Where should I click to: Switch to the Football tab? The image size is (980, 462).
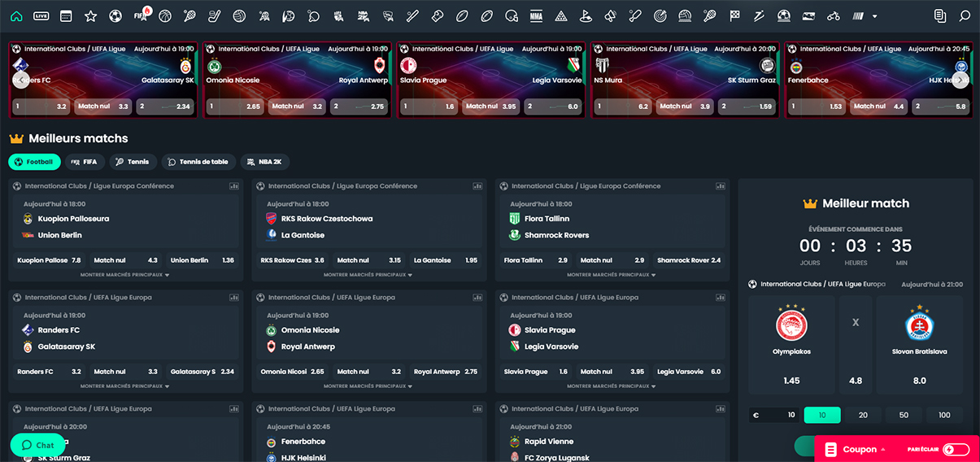coord(34,162)
